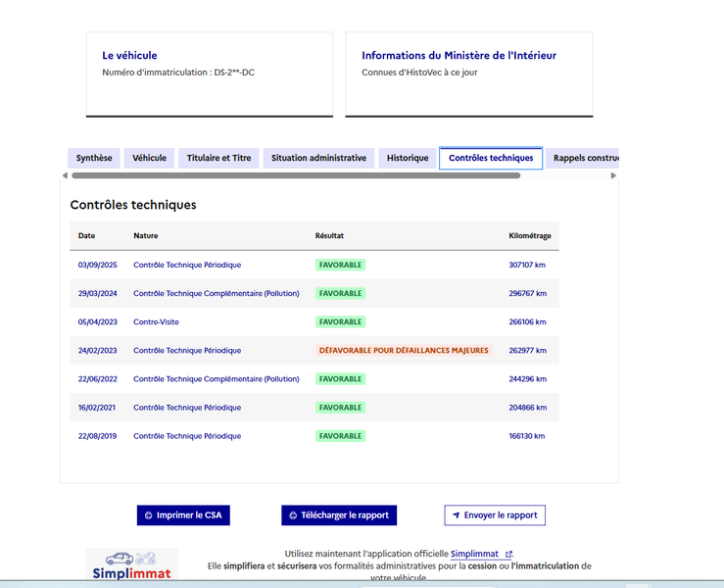Image resolution: width=724 pixels, height=588 pixels.
Task: Click the Contrôles techniques section heading
Action: click(x=133, y=205)
